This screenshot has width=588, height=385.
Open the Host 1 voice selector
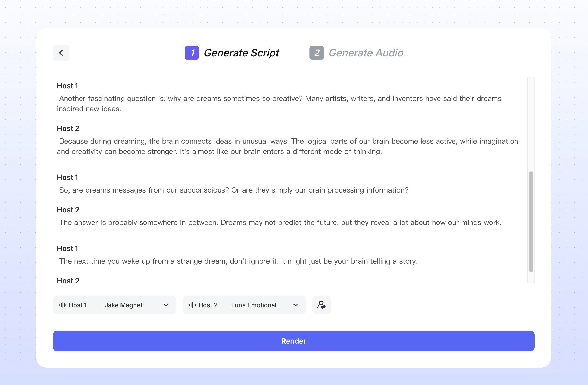tap(115, 305)
